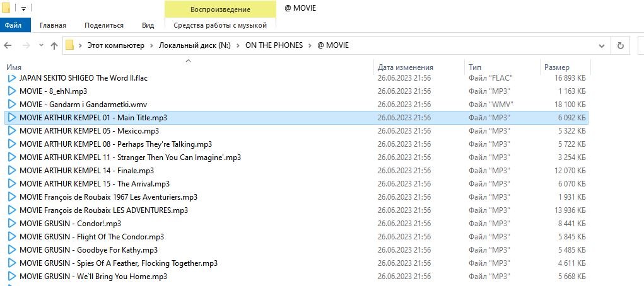Select file JAPAN SEKITO SHIGEO The Word II.flac
The width and height of the screenshot is (644, 286).
pyautogui.click(x=83, y=78)
